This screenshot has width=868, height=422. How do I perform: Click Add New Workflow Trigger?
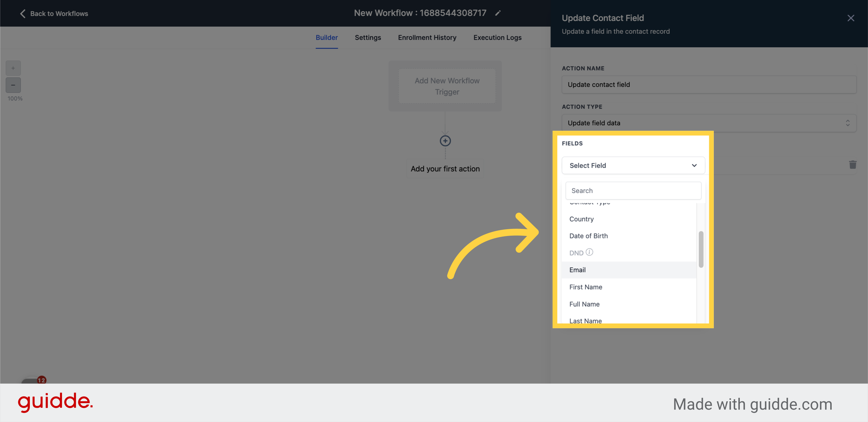447,86
